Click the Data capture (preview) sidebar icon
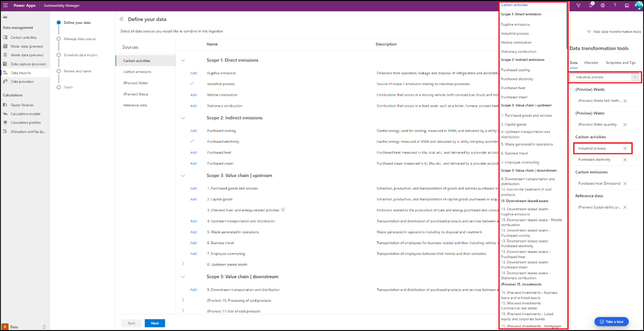 tap(5, 64)
